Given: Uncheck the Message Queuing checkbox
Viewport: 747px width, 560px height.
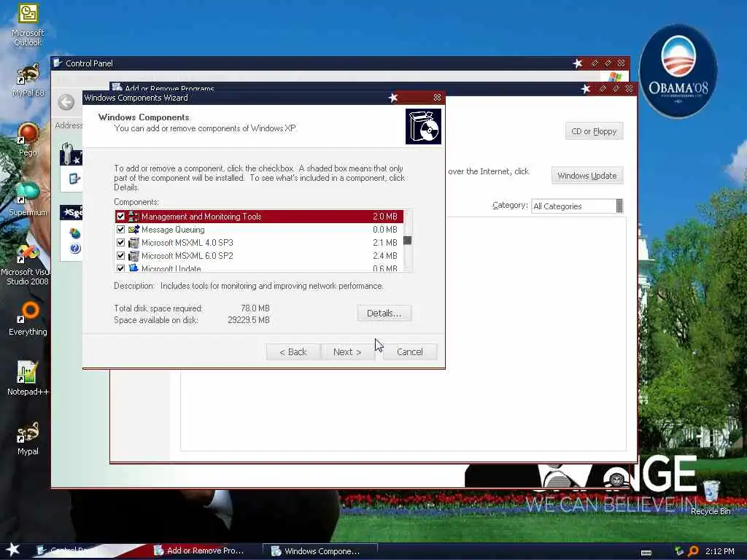Looking at the screenshot, I should [120, 230].
